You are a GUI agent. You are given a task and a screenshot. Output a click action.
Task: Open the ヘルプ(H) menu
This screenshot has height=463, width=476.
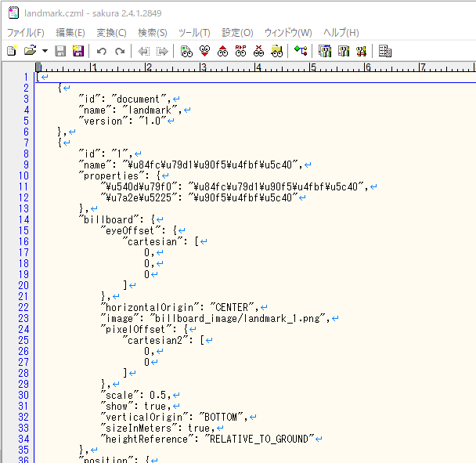341,33
